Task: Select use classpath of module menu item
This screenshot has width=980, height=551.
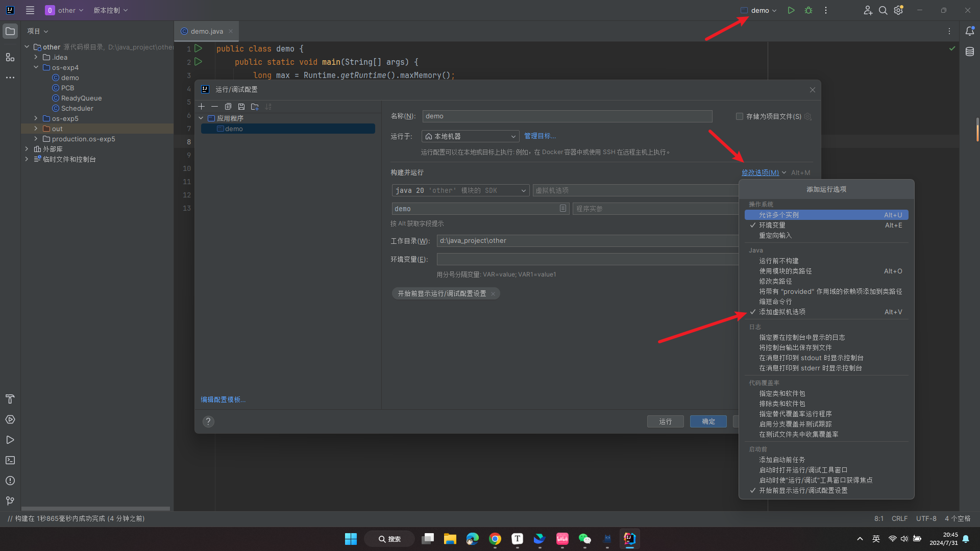Action: pos(826,271)
